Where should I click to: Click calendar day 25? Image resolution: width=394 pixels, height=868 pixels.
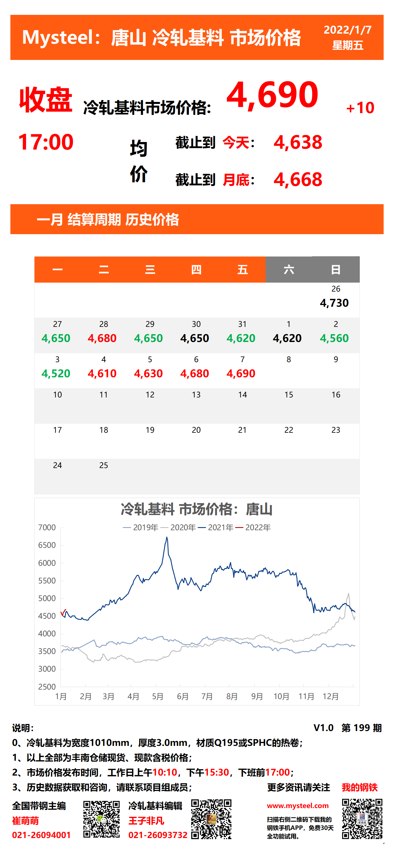coord(104,465)
